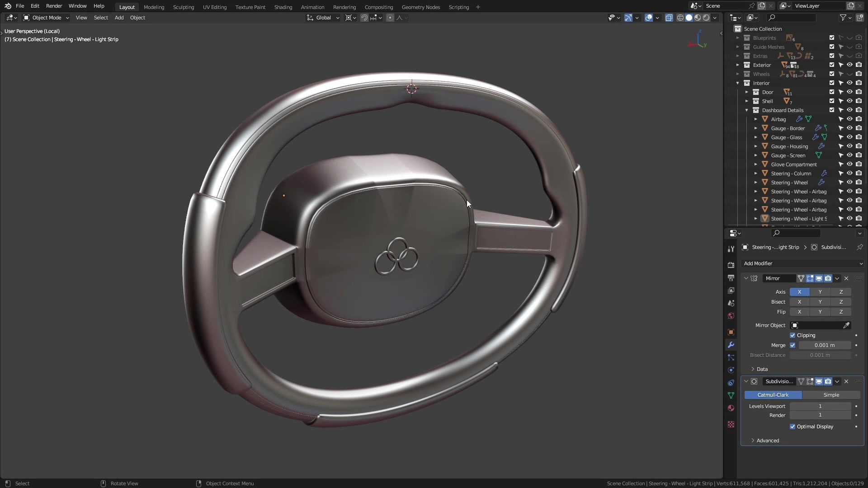Remove the Mirror modifier

[x=846, y=278]
